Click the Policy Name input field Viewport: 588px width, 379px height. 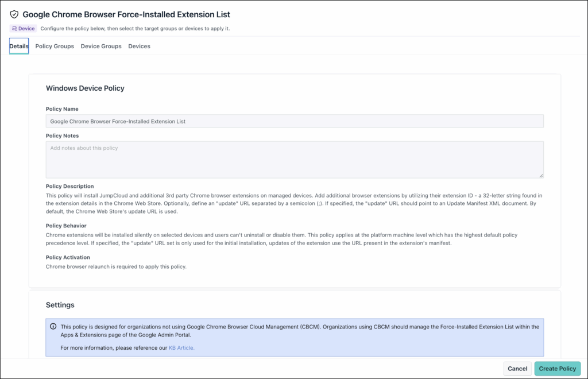point(295,121)
